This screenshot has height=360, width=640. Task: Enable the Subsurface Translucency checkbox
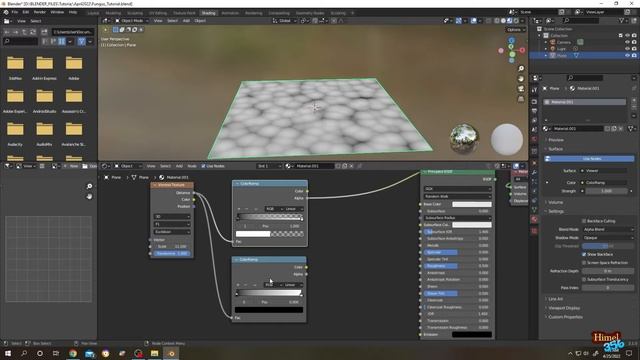584,279
